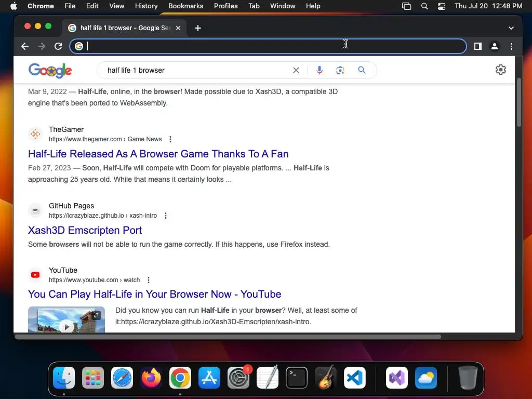Viewport: 532px width, 399px height.
Task: Open the Trash in the Dock
Action: (468, 378)
